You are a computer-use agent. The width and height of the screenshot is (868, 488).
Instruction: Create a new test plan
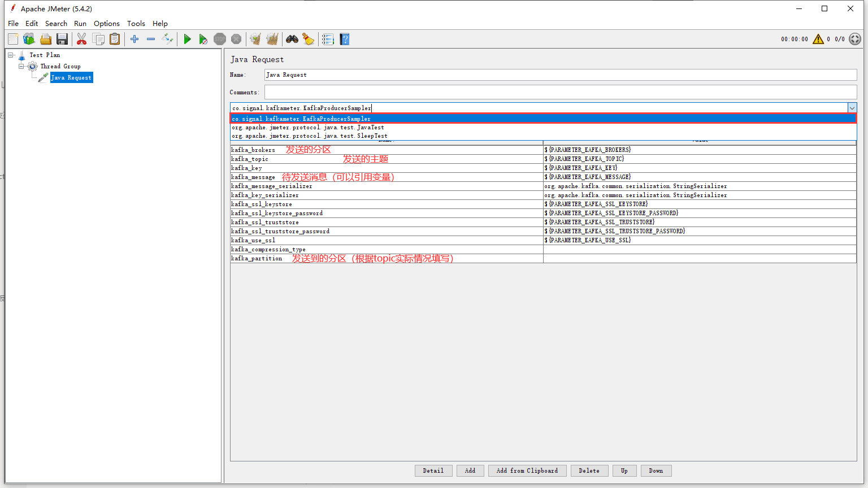click(13, 39)
